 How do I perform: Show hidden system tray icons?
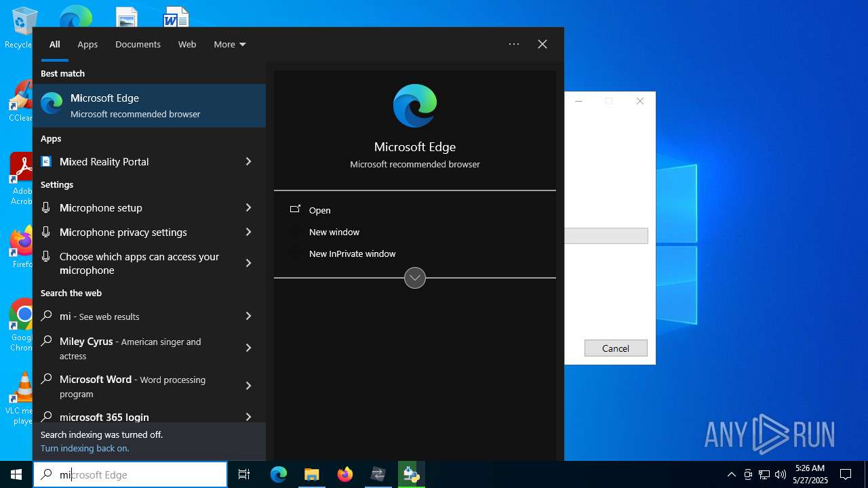coord(731,474)
